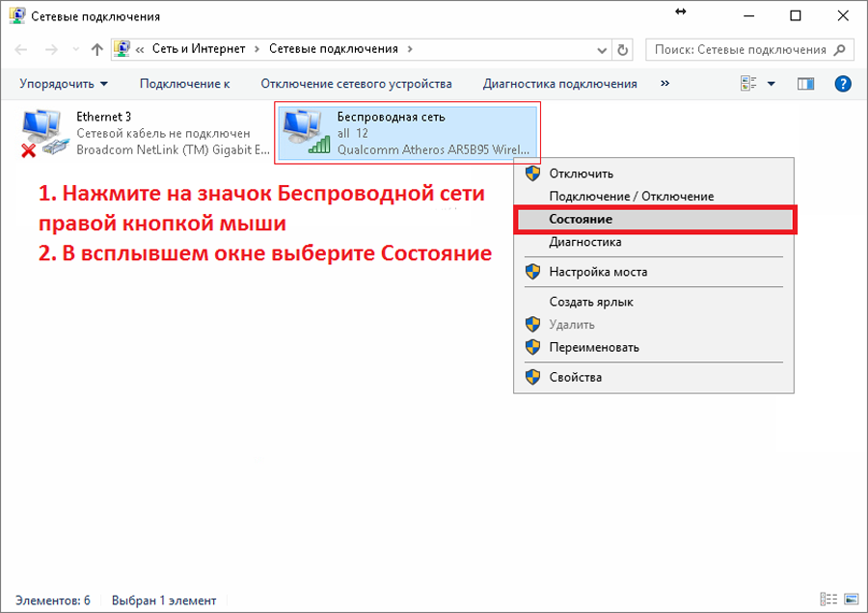Refresh the Network Connections view

[623, 50]
